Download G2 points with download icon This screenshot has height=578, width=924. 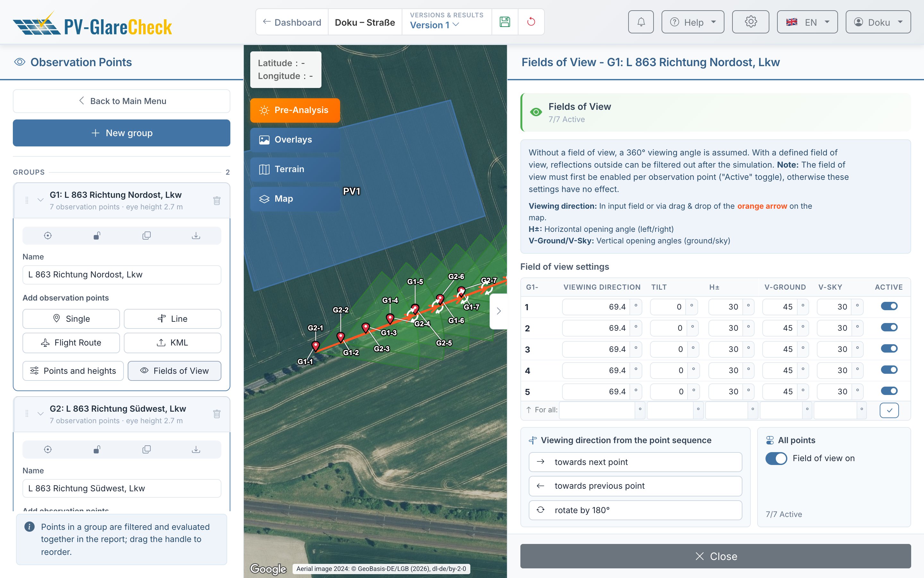point(196,450)
